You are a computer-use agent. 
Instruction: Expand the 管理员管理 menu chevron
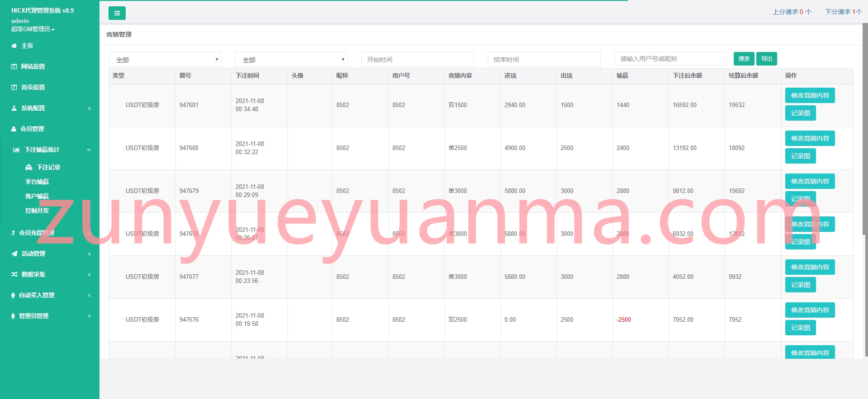pos(89,316)
